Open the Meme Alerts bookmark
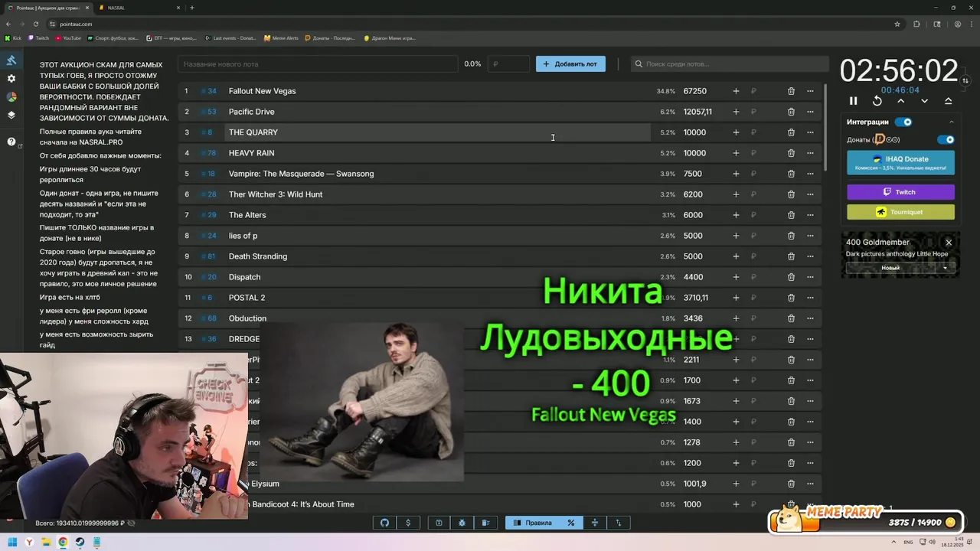This screenshot has width=980, height=551. pos(282,38)
